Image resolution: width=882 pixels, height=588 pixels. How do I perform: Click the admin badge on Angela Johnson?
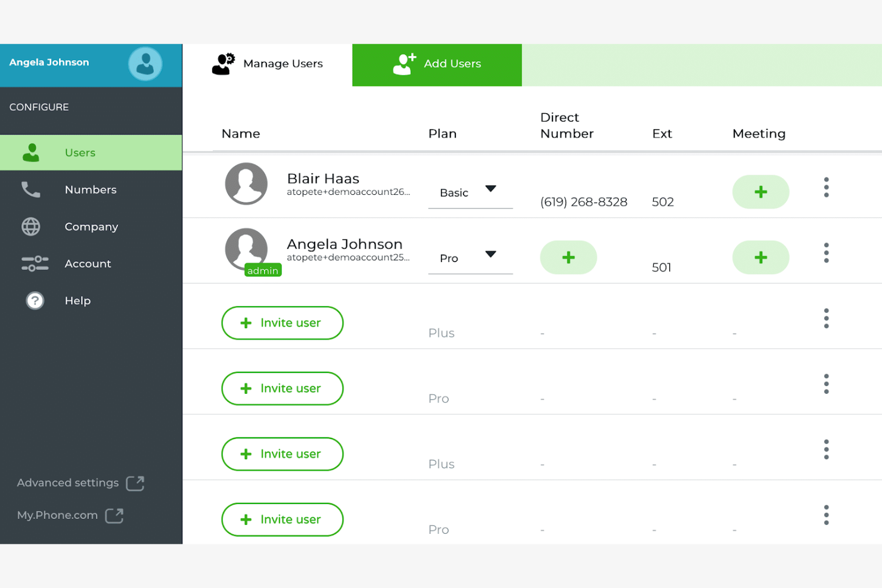click(x=262, y=270)
